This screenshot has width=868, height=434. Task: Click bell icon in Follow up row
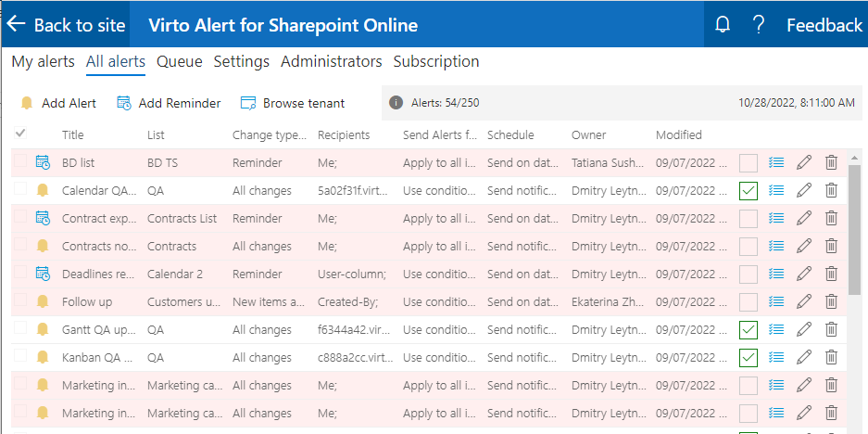[43, 301]
